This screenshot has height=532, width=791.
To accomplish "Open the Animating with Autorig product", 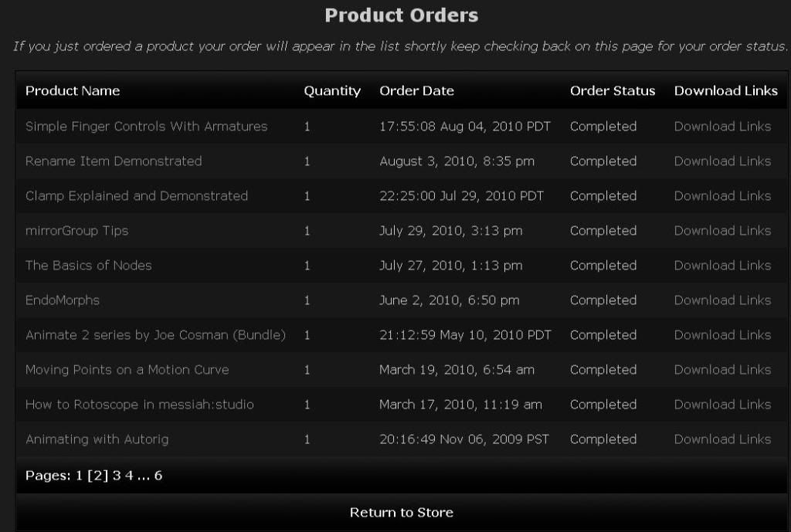I will click(97, 439).
